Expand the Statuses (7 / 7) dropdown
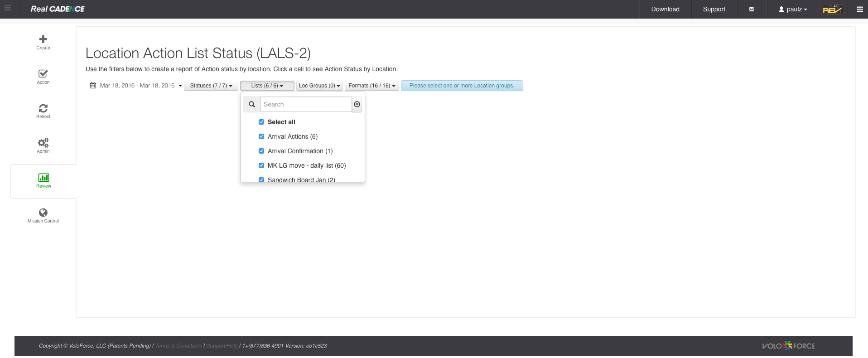The image size is (868, 358). click(x=211, y=86)
